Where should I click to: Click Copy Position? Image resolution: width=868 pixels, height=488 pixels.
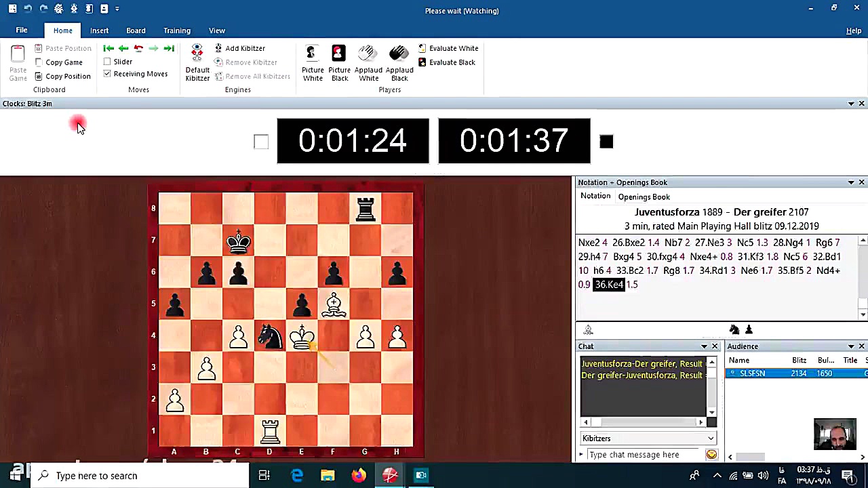[x=62, y=76]
